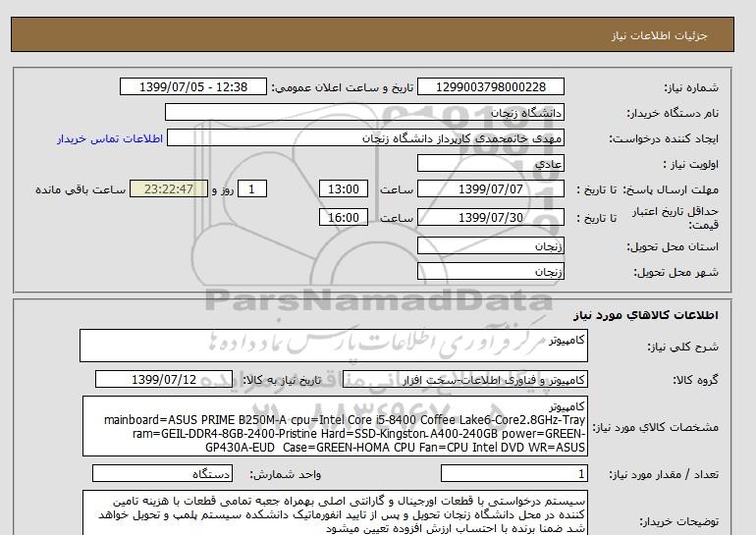Viewport: 756px width, 535px height.
Task: Click the label ساعت باقی مانده
Action: tap(81, 189)
